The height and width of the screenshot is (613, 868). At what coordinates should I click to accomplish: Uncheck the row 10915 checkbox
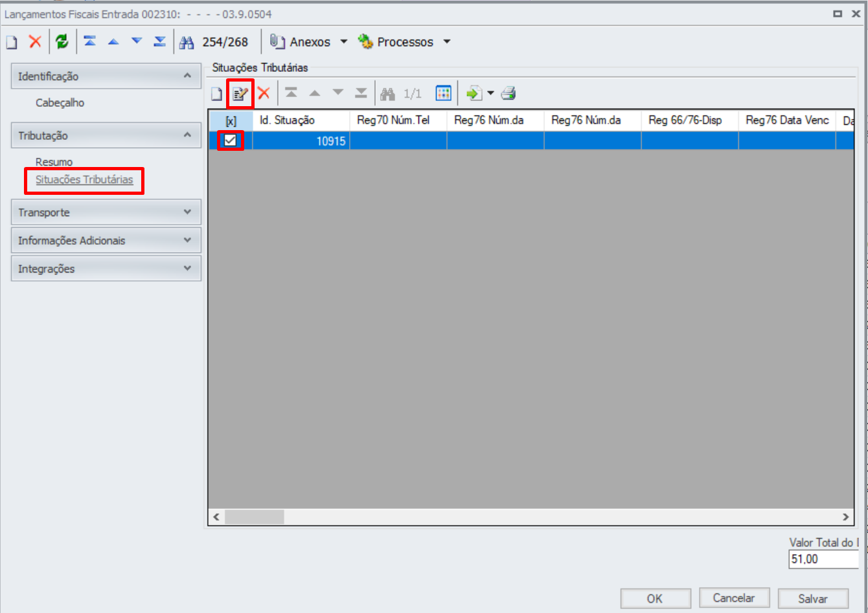click(230, 140)
